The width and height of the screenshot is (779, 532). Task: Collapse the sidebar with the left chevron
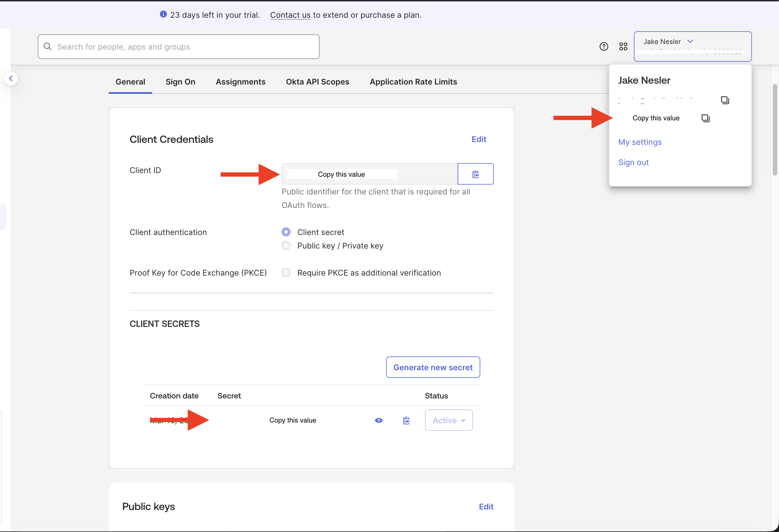[11, 78]
